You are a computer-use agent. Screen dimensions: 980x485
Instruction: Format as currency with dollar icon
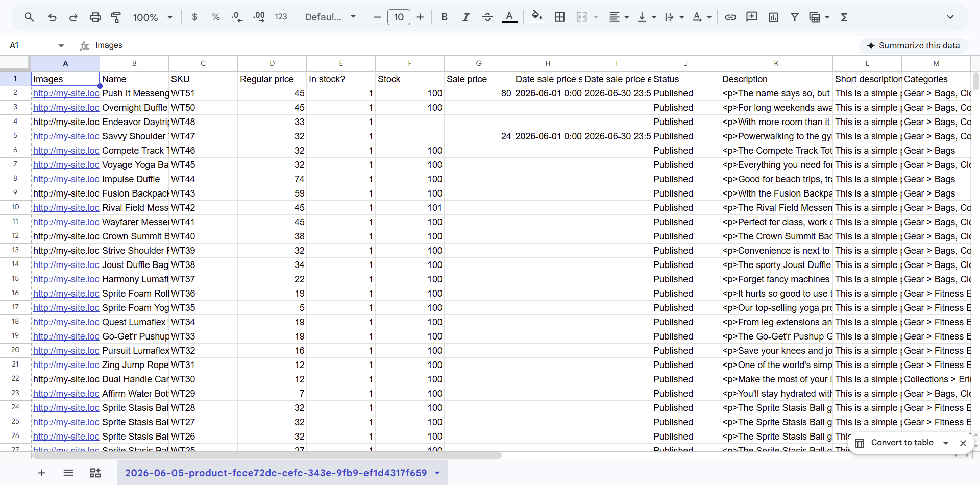194,17
